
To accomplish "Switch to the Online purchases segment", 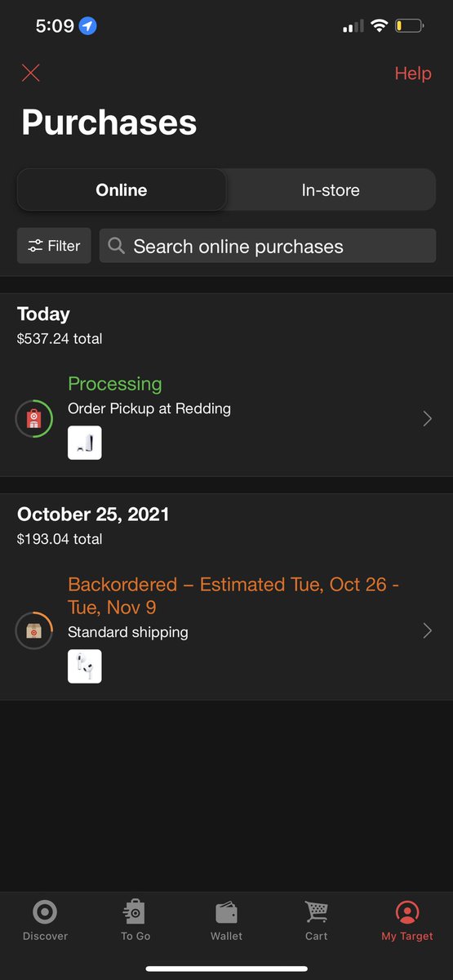I will tap(122, 190).
